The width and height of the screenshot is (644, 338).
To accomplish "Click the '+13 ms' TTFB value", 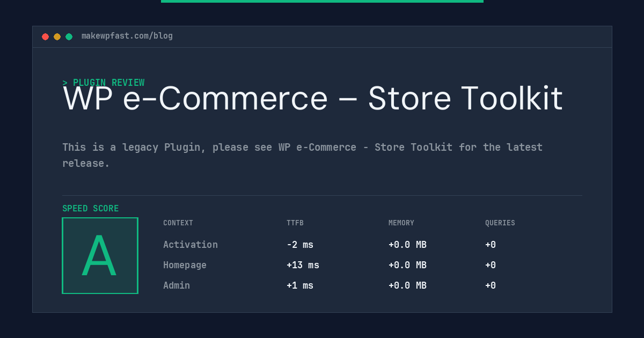I will (x=303, y=265).
